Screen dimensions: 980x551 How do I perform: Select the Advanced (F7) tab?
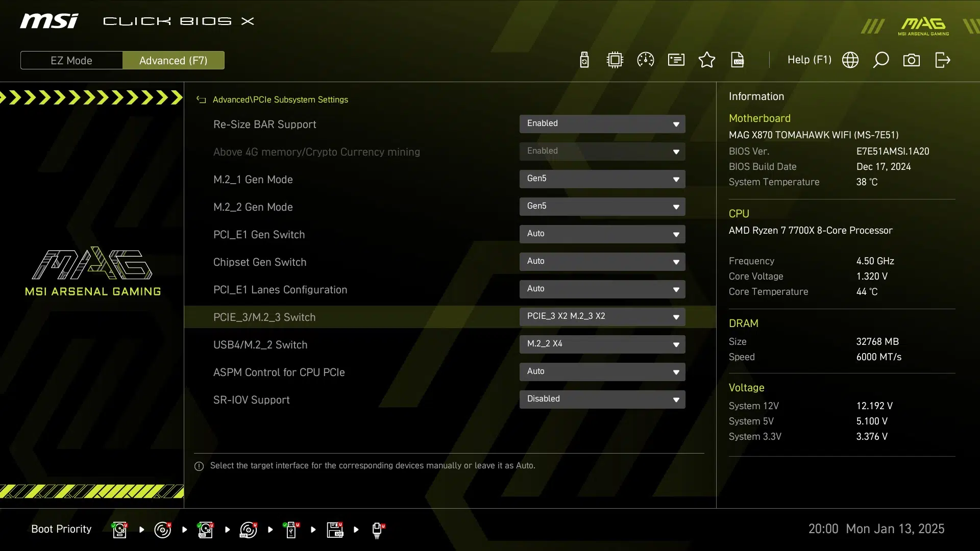coord(174,60)
